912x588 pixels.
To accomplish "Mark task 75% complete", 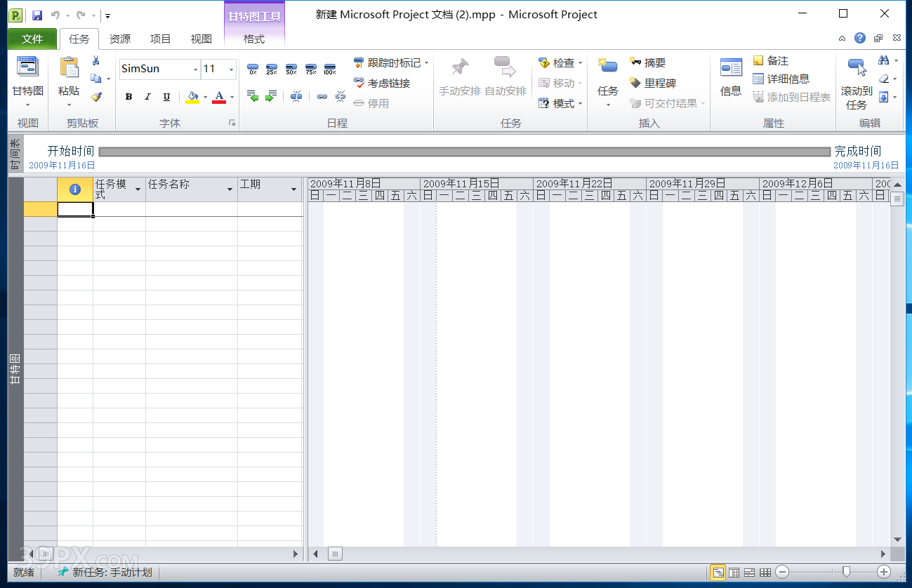I will (x=310, y=68).
